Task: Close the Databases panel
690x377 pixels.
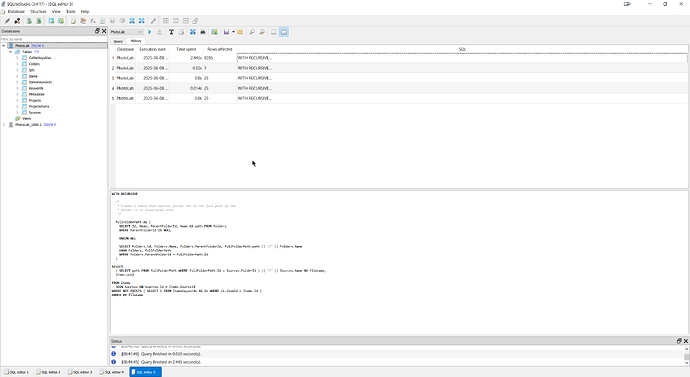Action: pyautogui.click(x=104, y=31)
